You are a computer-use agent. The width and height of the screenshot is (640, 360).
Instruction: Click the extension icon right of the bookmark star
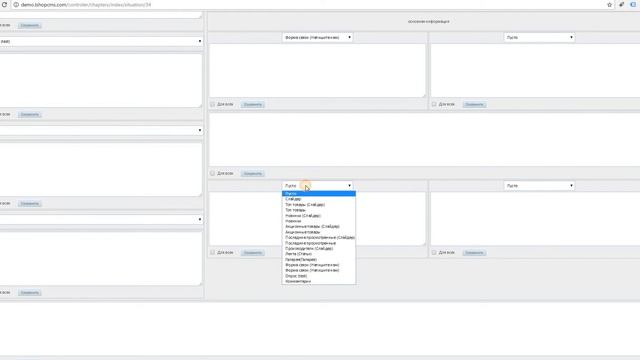point(621,5)
